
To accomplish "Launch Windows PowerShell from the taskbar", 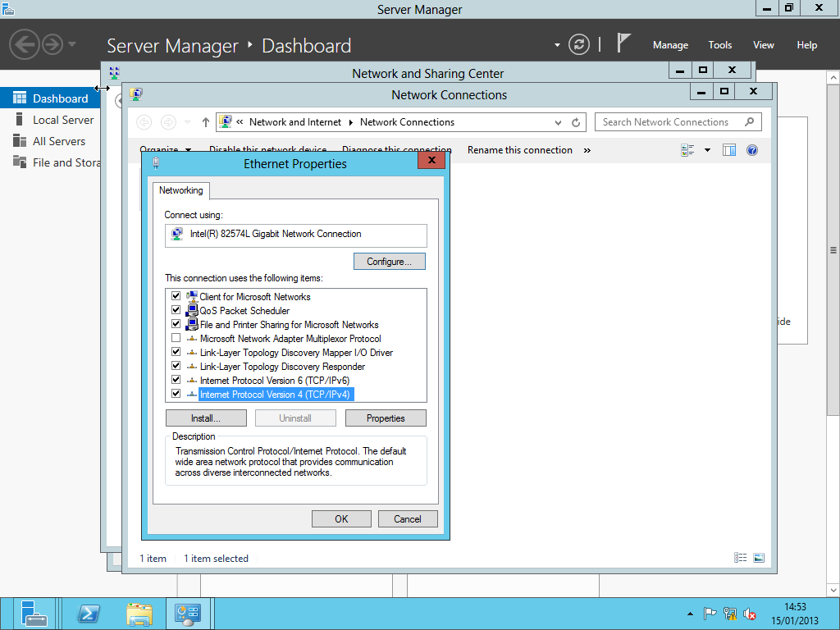I will coord(89,614).
